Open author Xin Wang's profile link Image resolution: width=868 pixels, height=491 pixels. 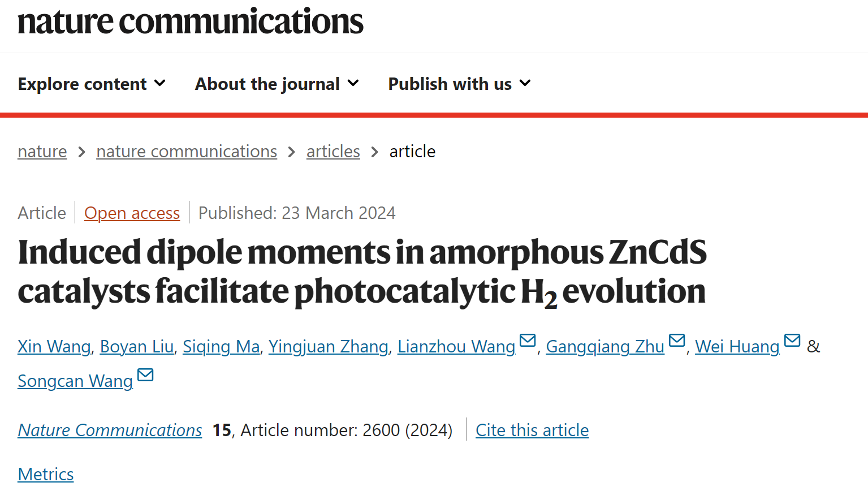pyautogui.click(x=54, y=346)
